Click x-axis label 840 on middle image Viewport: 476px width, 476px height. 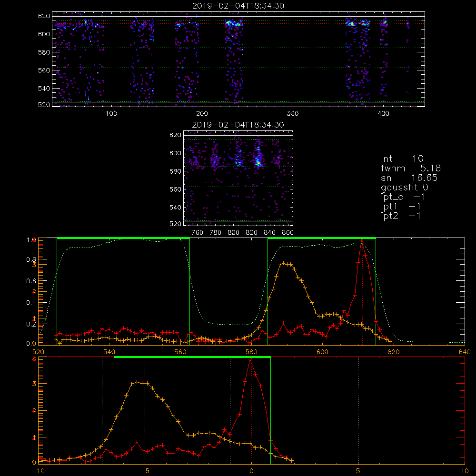click(x=269, y=233)
